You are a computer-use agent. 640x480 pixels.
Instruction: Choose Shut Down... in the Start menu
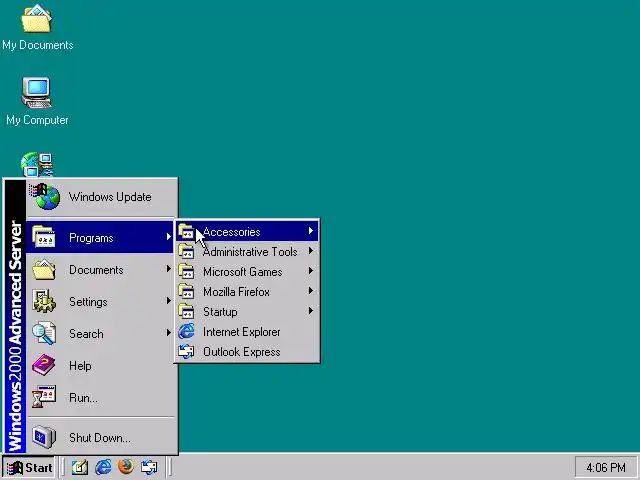click(101, 437)
